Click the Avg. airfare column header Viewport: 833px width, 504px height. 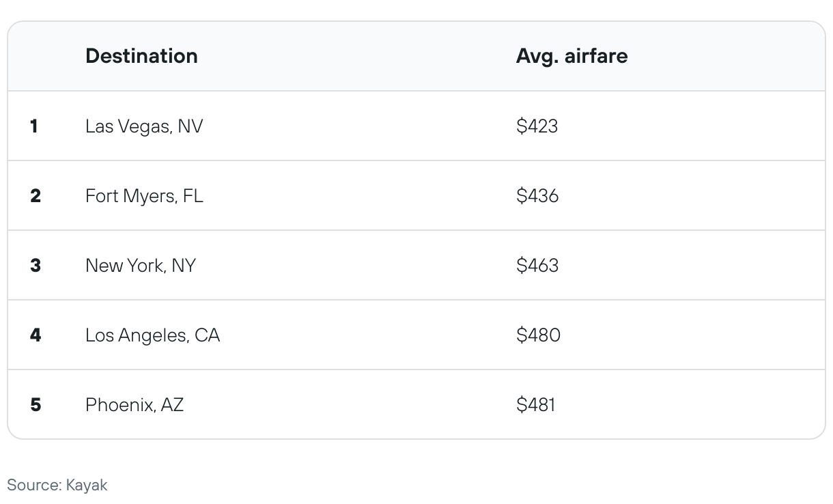pyautogui.click(x=571, y=56)
